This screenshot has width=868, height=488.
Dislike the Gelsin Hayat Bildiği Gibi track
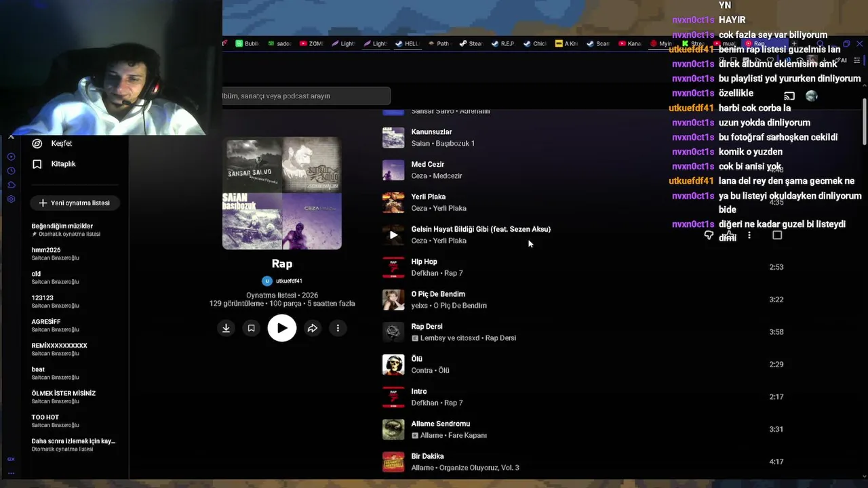click(709, 235)
